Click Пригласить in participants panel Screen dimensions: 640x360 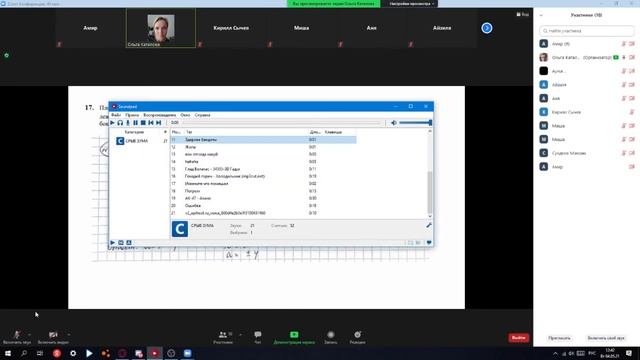(x=559, y=338)
